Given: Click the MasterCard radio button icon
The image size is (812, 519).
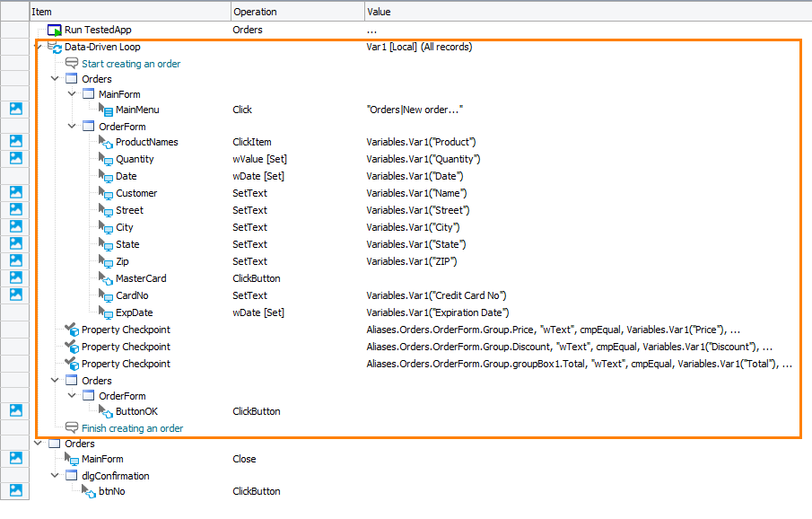Looking at the screenshot, I should click(106, 278).
